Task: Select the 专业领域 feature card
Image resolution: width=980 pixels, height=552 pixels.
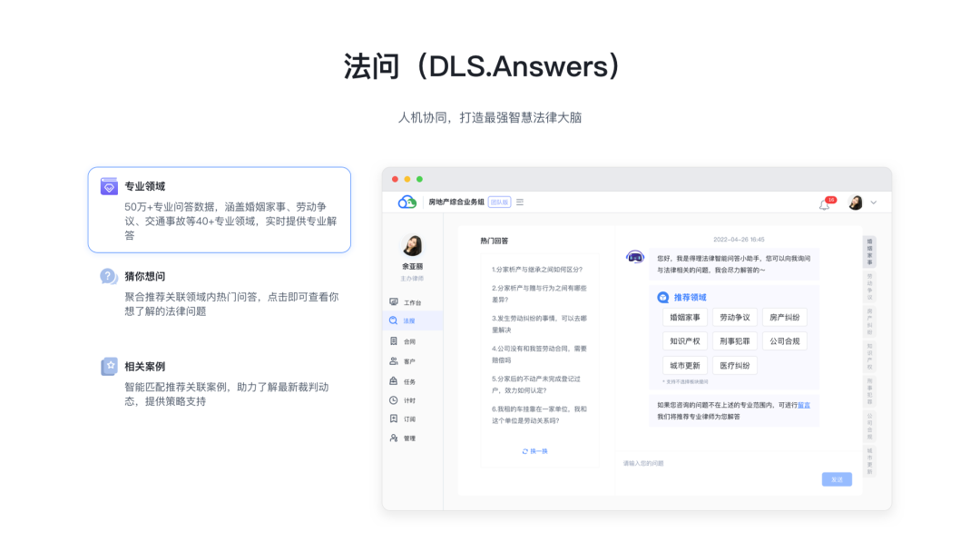Action: (x=220, y=210)
